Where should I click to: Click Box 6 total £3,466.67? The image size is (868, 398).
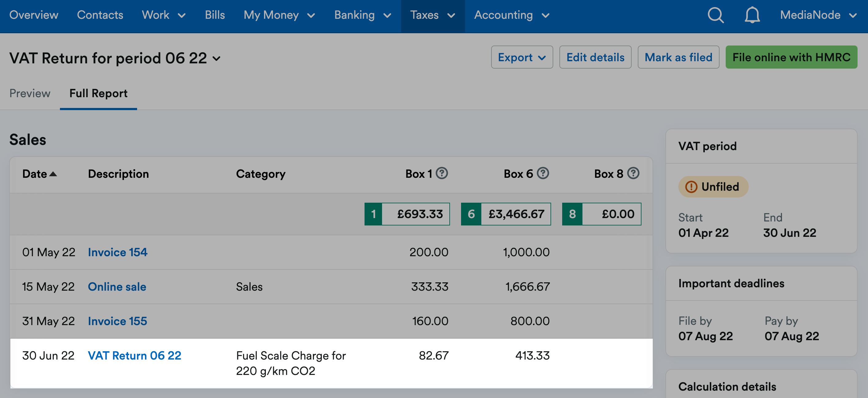(506, 214)
